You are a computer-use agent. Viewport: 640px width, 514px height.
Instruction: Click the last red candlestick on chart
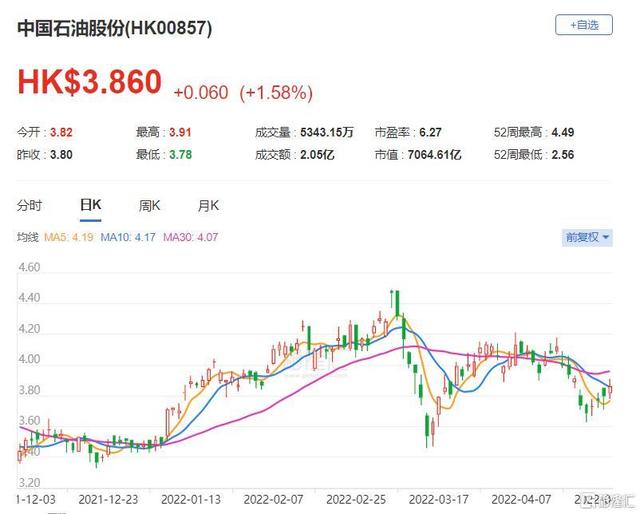tap(610, 389)
